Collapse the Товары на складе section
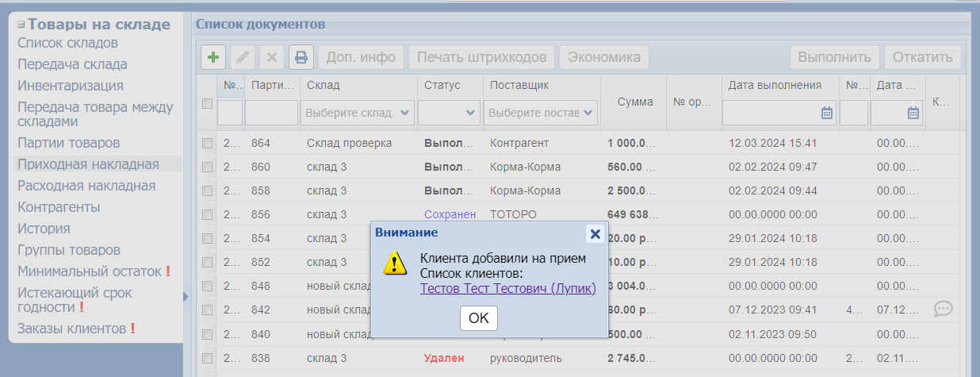 21,25
